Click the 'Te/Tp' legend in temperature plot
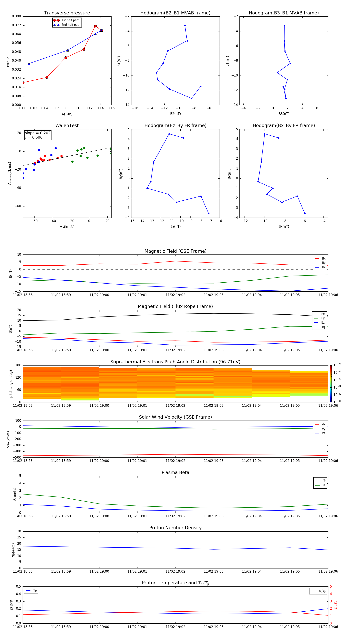The image size is (351, 644). point(318,591)
